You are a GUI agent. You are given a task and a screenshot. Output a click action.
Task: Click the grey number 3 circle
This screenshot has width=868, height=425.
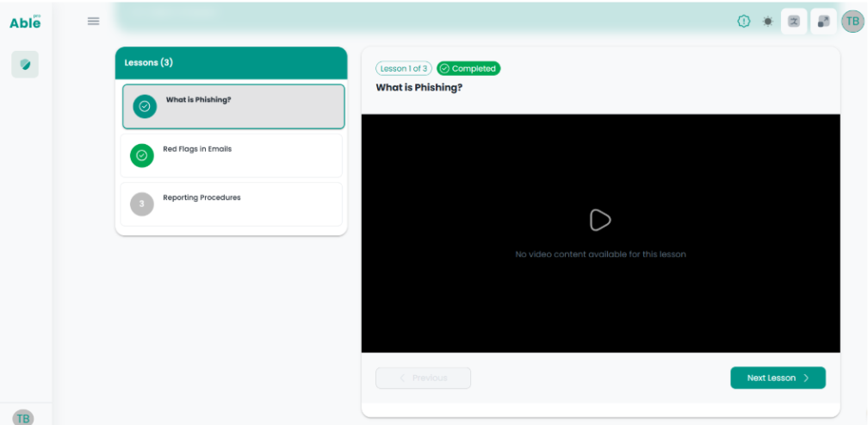pos(142,204)
